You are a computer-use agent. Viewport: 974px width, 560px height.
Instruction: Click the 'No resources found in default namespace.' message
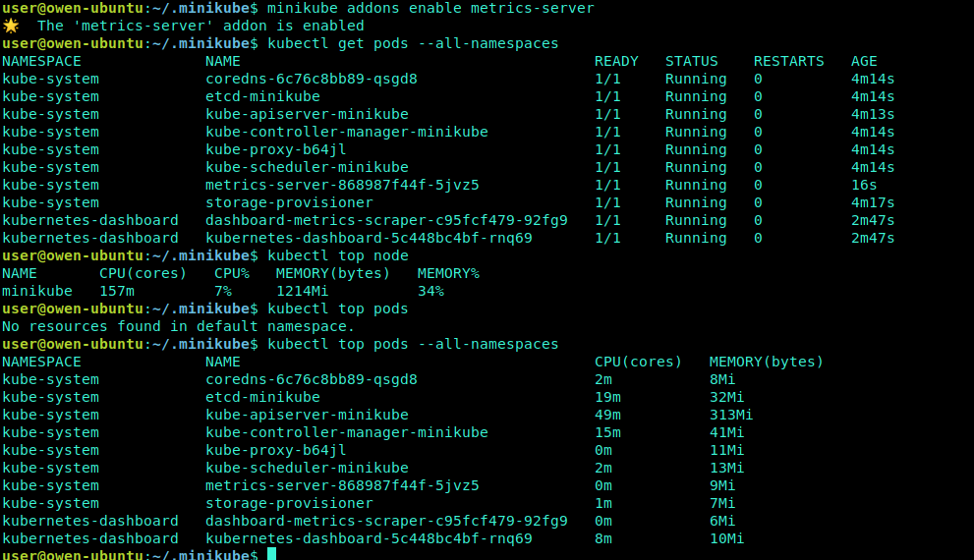[178, 326]
